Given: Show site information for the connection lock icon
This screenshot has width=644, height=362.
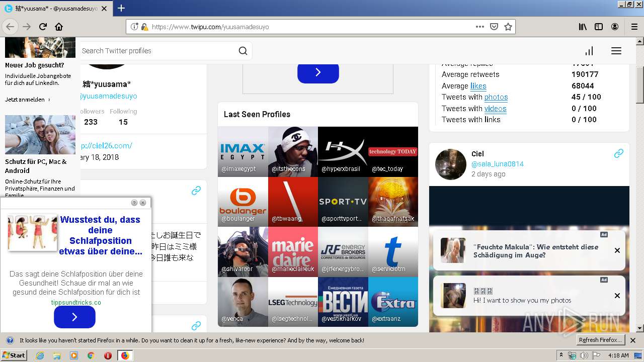Looking at the screenshot, I should coord(144,27).
